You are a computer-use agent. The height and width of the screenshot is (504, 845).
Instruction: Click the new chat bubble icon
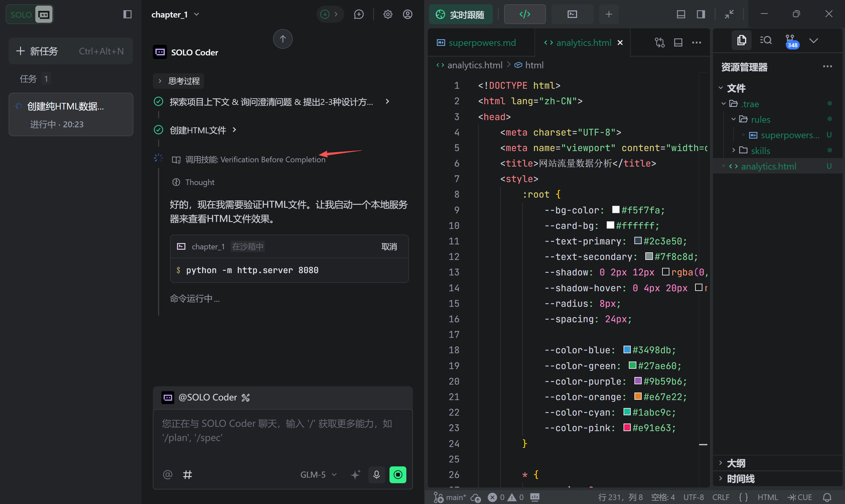tap(358, 14)
